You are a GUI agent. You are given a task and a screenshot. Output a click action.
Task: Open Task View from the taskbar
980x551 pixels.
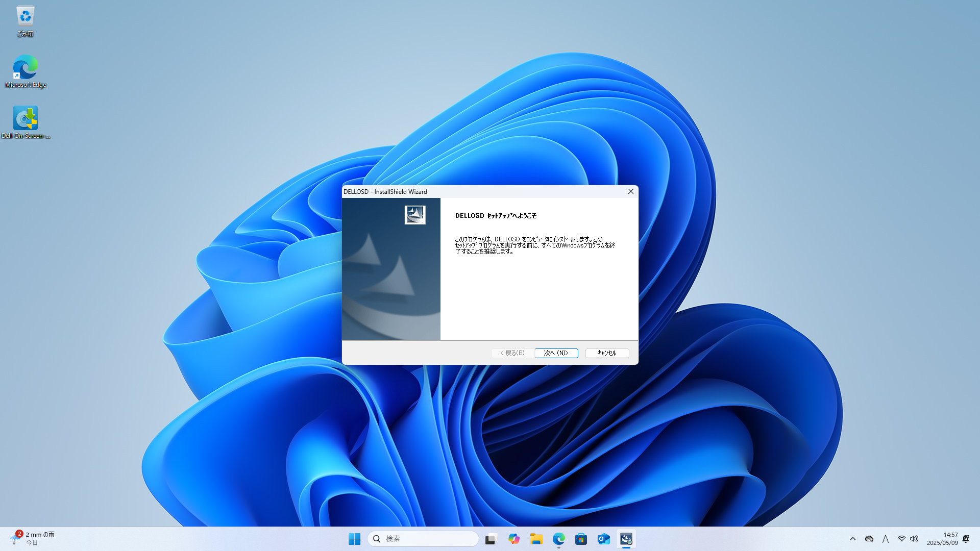pyautogui.click(x=491, y=539)
